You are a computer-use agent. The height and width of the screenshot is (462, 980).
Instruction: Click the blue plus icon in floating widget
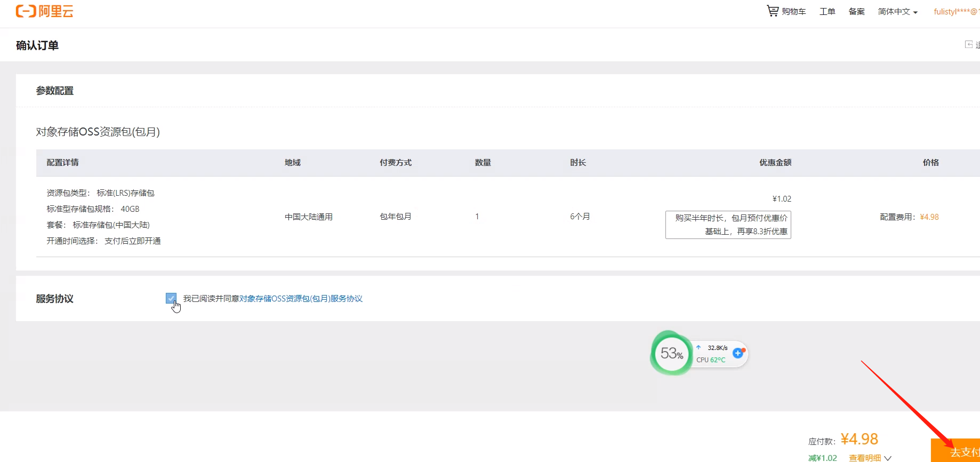click(738, 353)
